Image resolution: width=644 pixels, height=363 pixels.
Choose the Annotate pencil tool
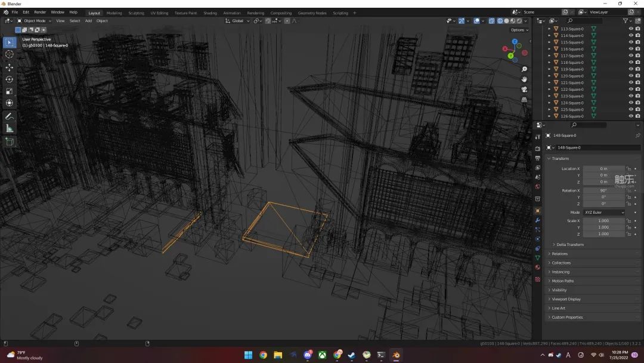click(10, 116)
